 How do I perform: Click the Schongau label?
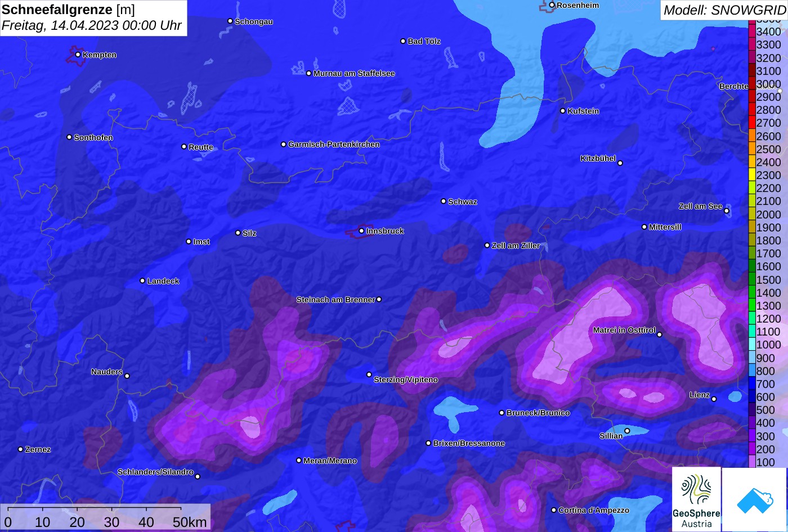pyautogui.click(x=254, y=21)
